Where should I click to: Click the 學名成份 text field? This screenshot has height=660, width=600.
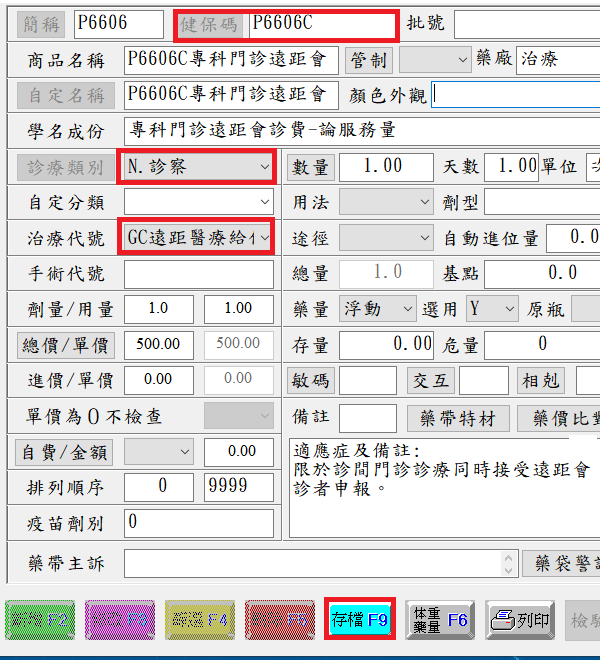[360, 130]
